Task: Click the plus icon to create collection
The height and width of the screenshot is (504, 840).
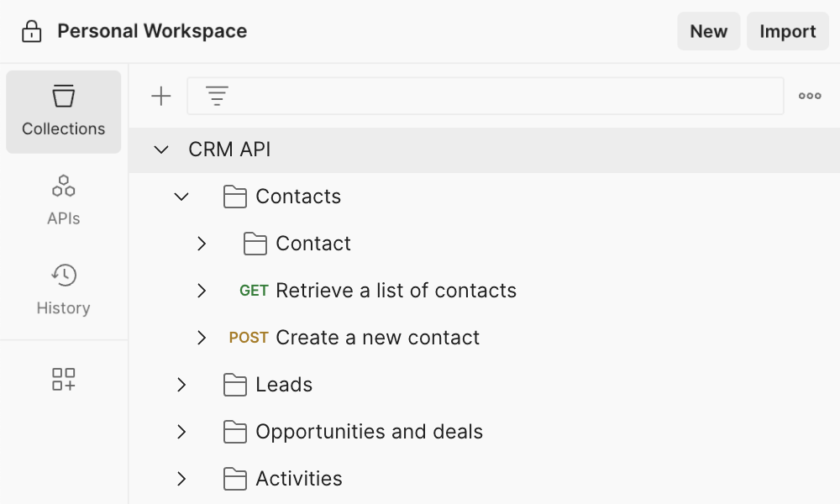Action: (x=160, y=96)
